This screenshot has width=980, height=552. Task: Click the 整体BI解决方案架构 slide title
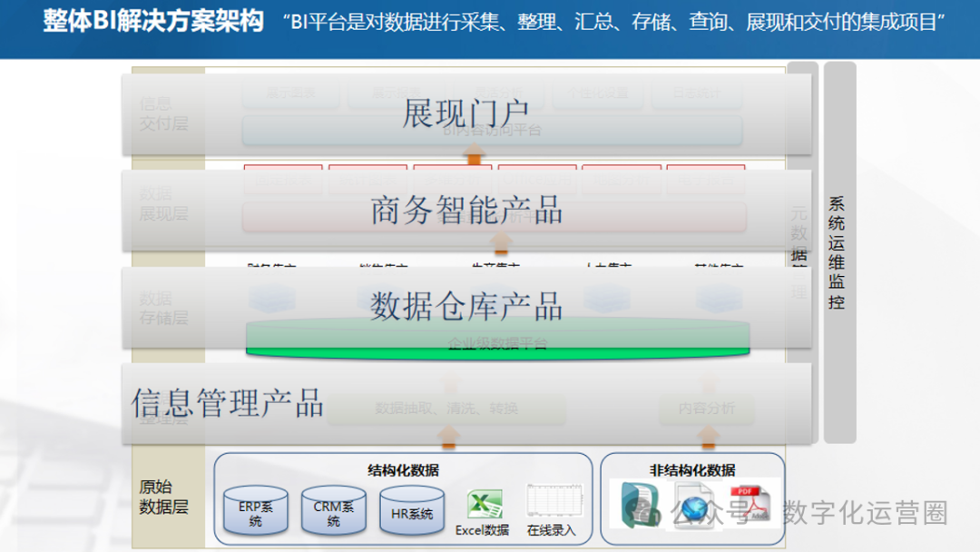pyautogui.click(x=153, y=21)
